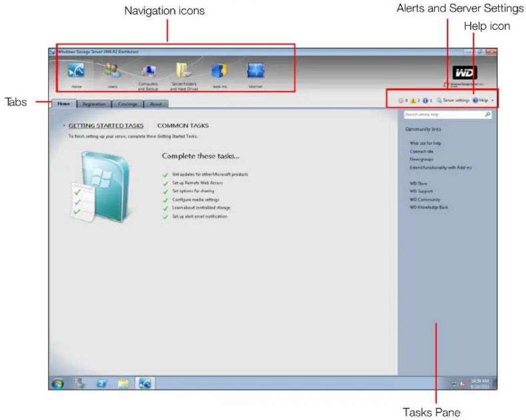
Task: Open the Monitor navigation icon
Action: coord(256,75)
